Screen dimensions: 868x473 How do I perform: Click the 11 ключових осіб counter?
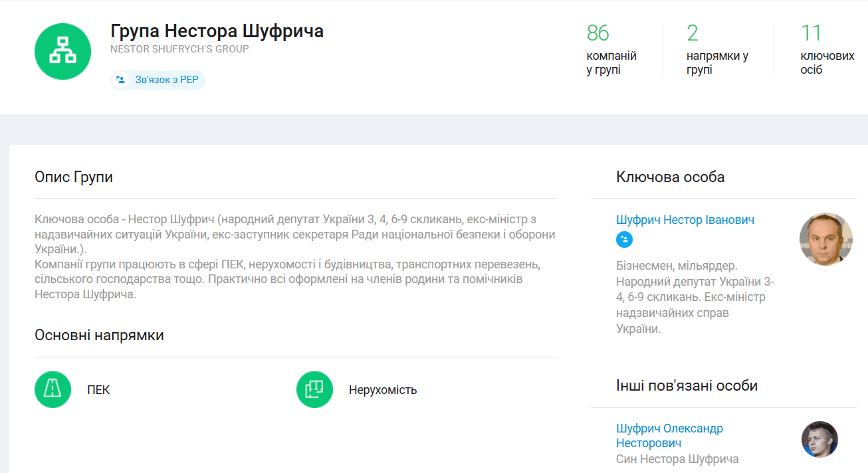pyautogui.click(x=826, y=50)
